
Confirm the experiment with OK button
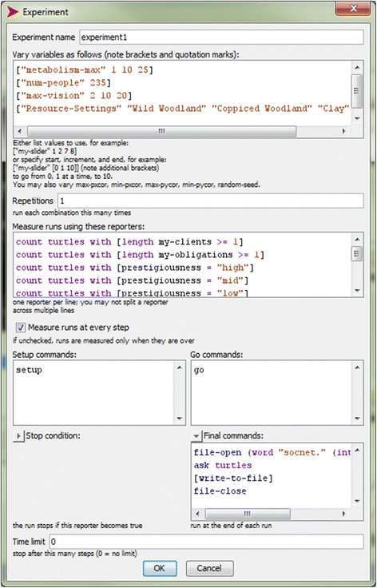click(x=160, y=568)
